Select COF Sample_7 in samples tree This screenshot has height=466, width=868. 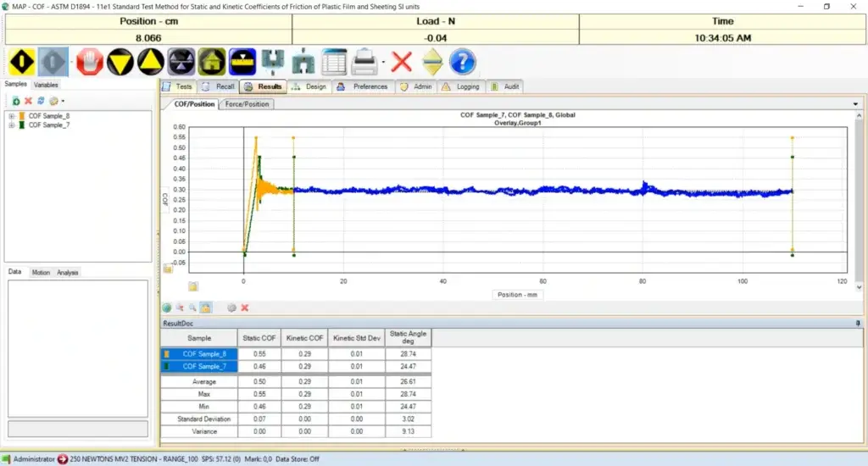click(x=48, y=125)
